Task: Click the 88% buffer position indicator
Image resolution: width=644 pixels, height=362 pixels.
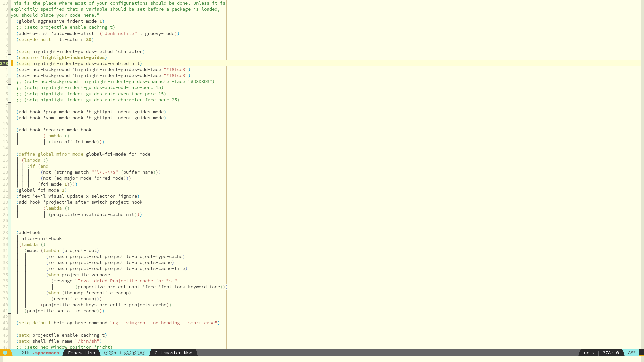Action: tap(632, 353)
